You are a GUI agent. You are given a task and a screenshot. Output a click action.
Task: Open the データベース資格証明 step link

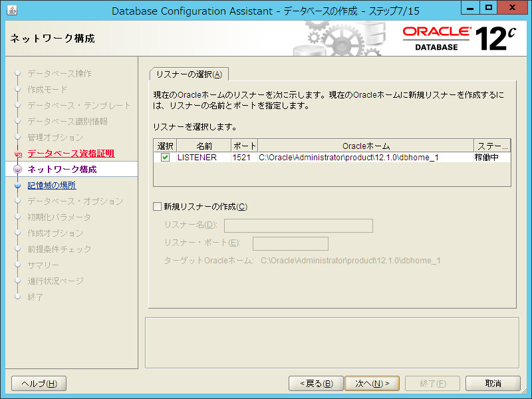pos(71,154)
